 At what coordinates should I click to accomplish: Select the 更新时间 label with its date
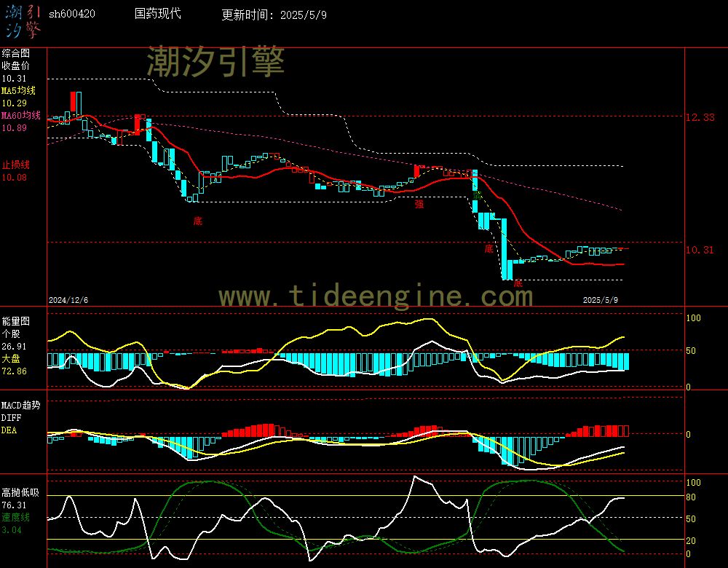[x=274, y=15]
